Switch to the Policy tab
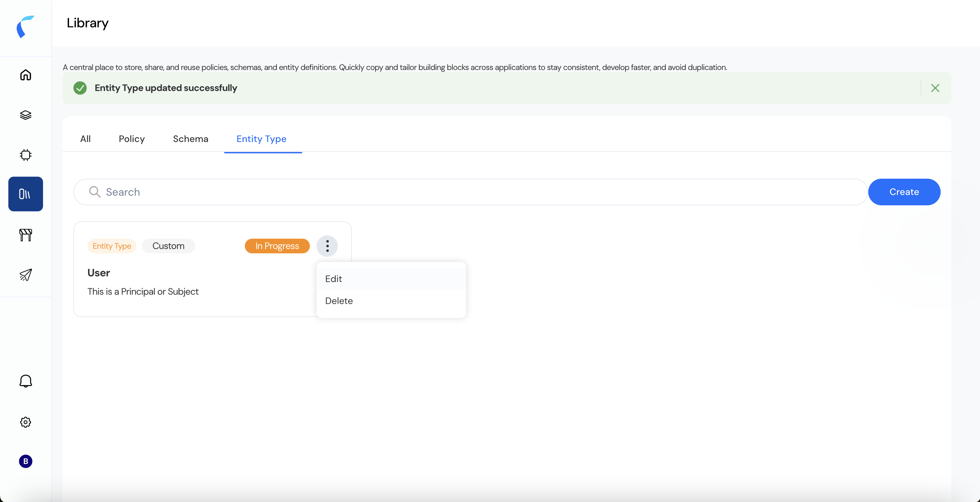This screenshot has height=502, width=980. (132, 139)
